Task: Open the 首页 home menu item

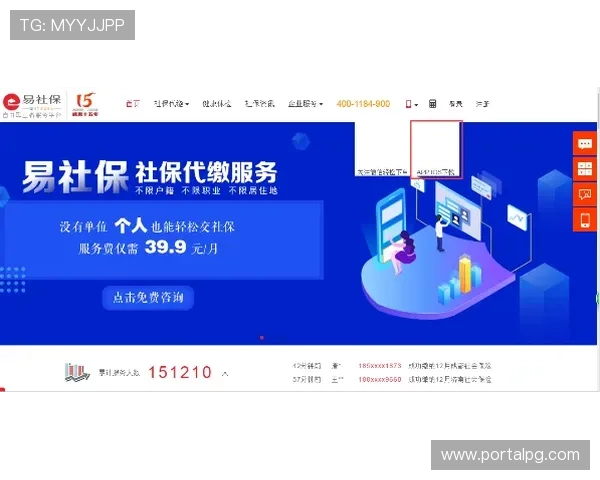Action: click(133, 104)
